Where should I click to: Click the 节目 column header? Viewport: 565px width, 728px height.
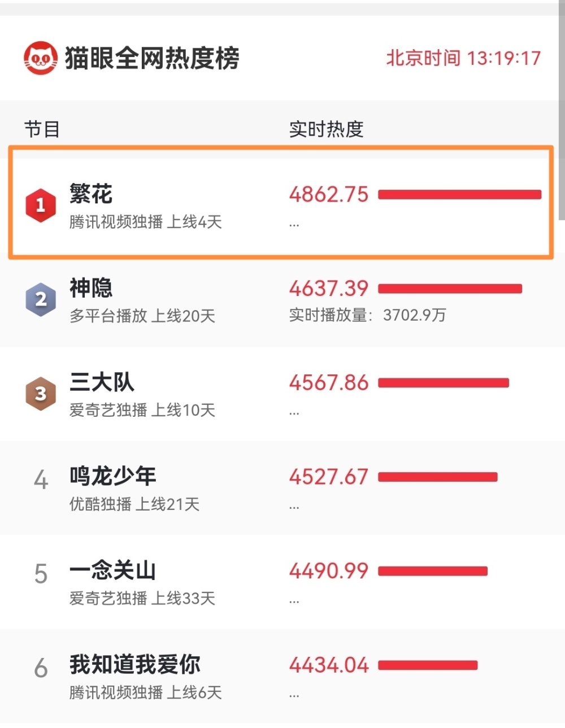(42, 129)
